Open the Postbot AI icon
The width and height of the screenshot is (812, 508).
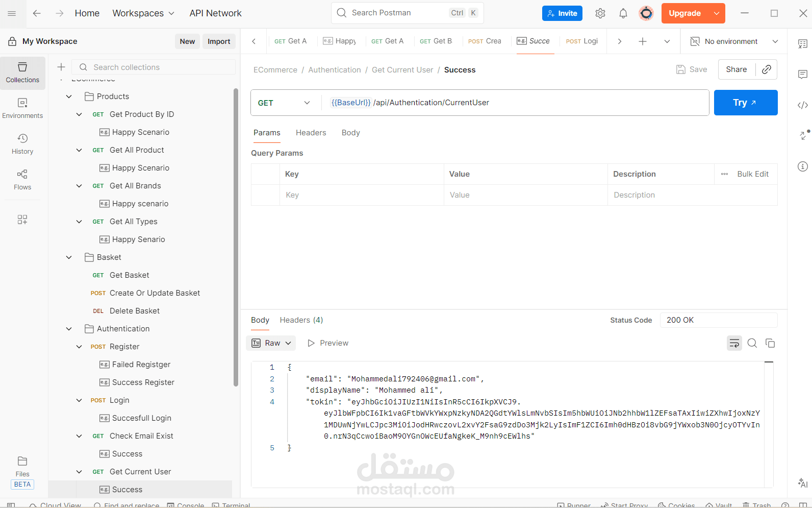(803, 483)
